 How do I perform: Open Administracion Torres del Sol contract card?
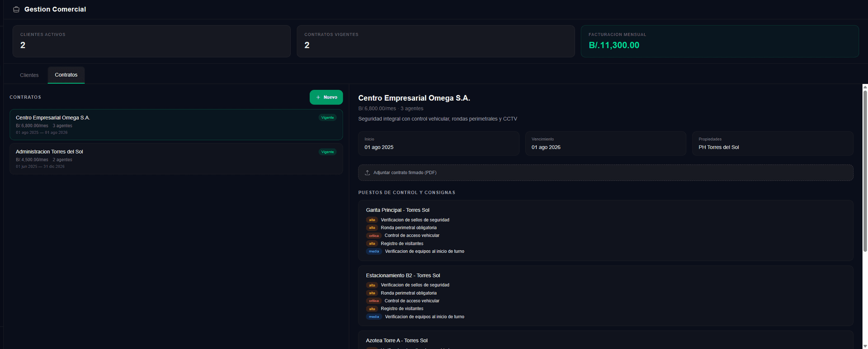(x=176, y=158)
